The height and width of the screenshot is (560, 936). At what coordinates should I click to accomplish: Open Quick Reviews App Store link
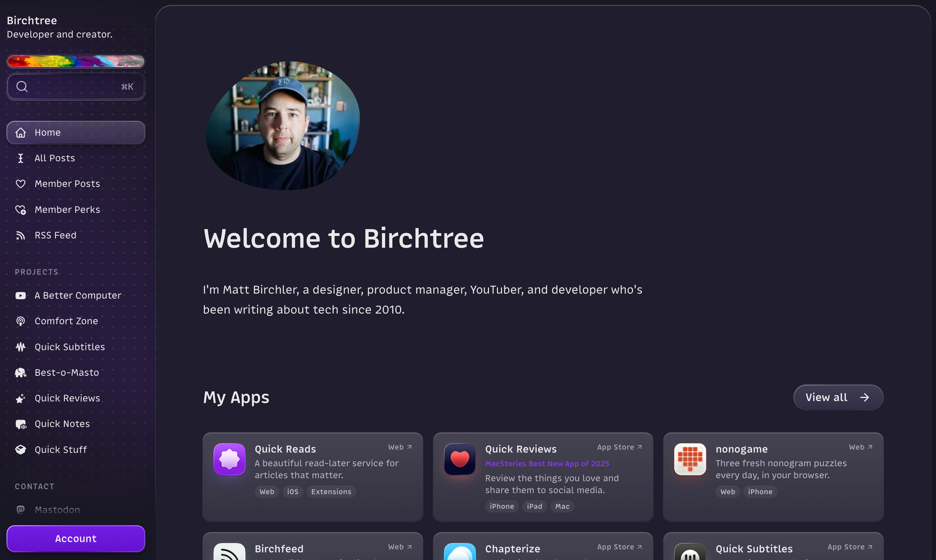619,447
